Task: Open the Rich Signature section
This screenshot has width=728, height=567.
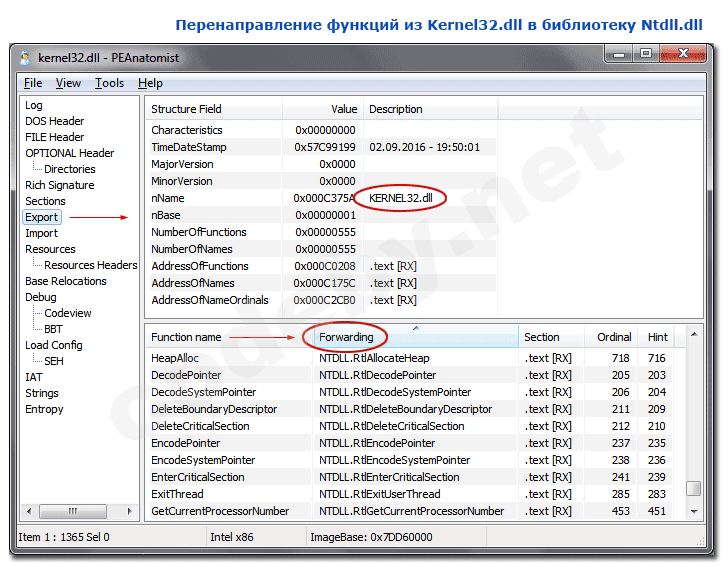Action: 59,185
